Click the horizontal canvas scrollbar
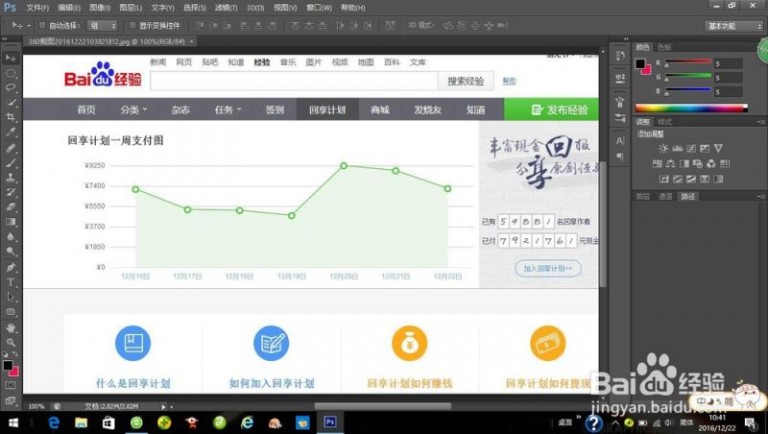This screenshot has width=768, height=434. point(383,406)
